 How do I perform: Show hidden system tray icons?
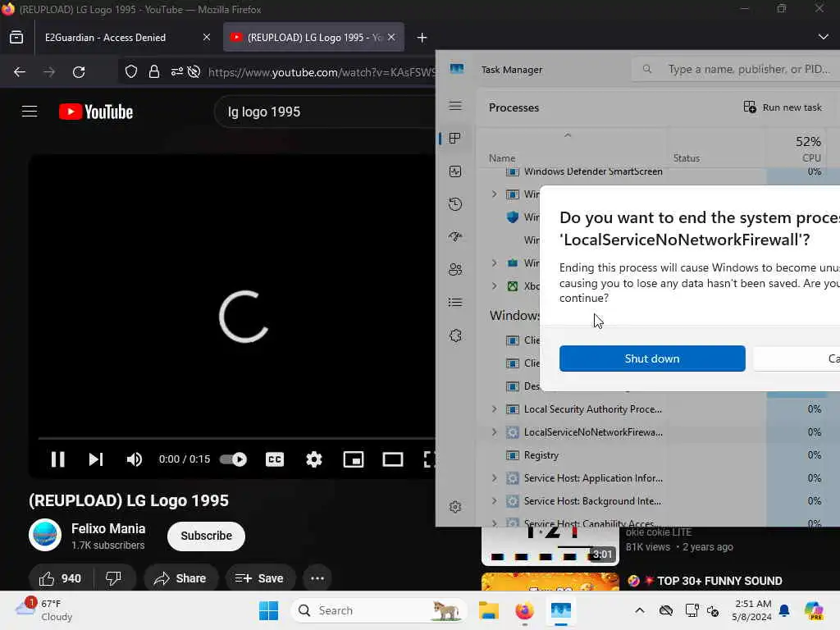[640, 610]
